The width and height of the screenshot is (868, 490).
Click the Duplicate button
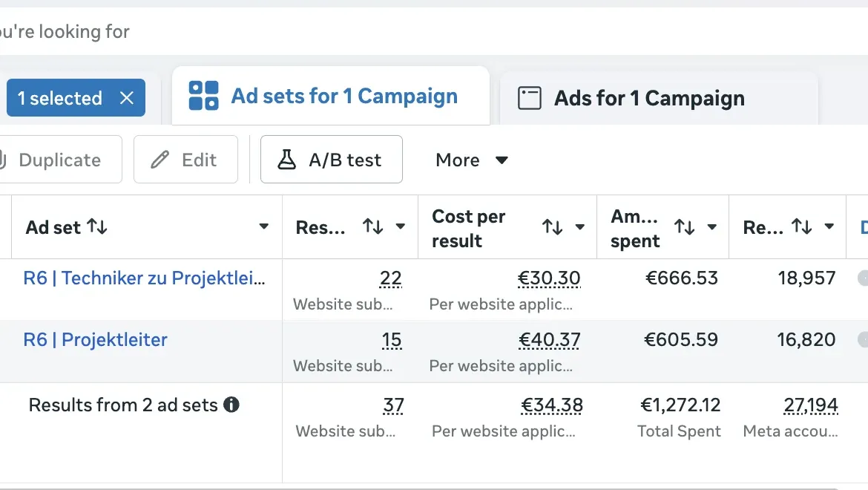click(60, 160)
